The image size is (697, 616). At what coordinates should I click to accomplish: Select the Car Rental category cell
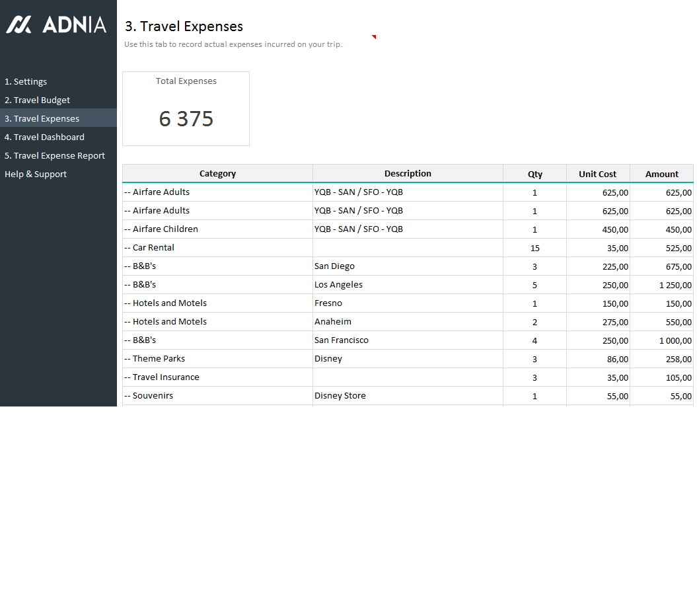(217, 248)
